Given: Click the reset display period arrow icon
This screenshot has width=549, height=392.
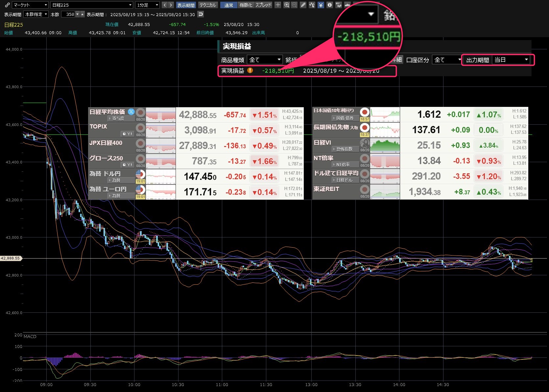Looking at the screenshot, I should (x=201, y=14).
